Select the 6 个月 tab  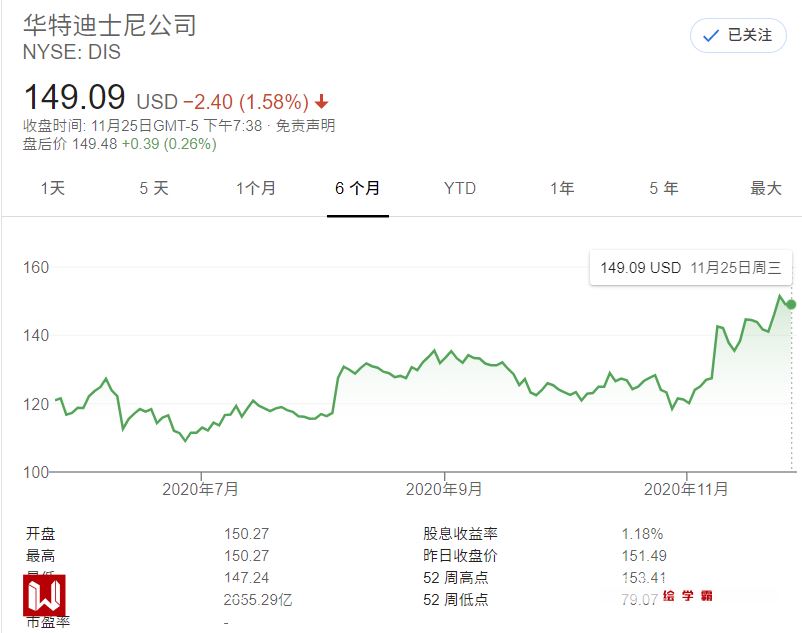pos(357,188)
